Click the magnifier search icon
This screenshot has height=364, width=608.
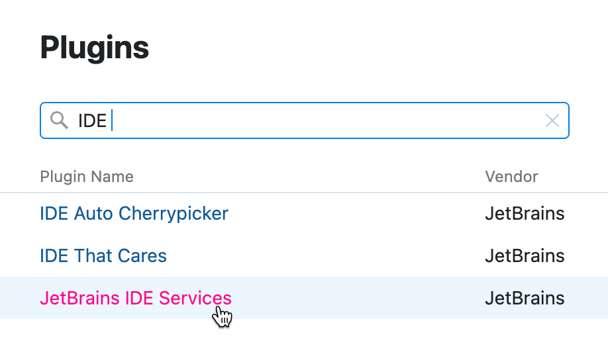tap(60, 120)
